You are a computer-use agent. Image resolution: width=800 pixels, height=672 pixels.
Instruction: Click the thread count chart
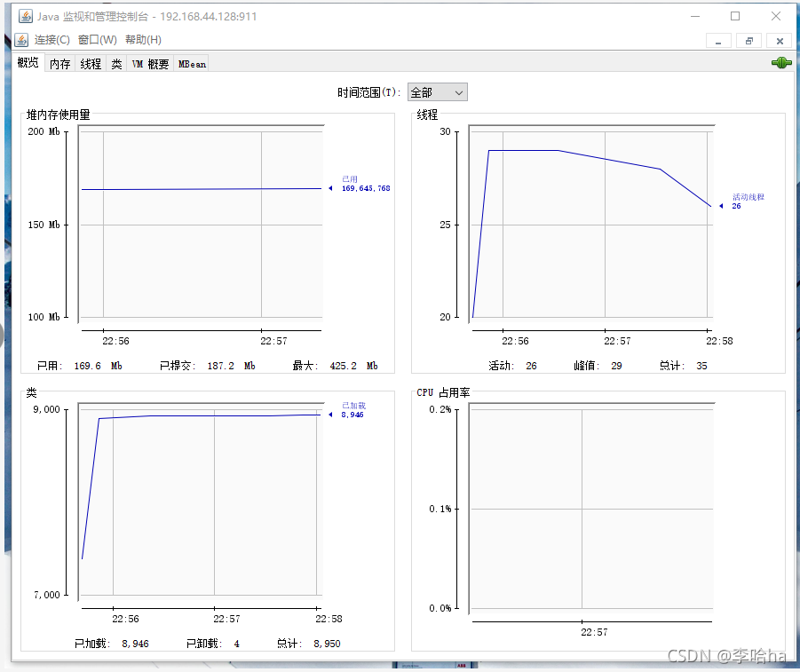pos(592,225)
